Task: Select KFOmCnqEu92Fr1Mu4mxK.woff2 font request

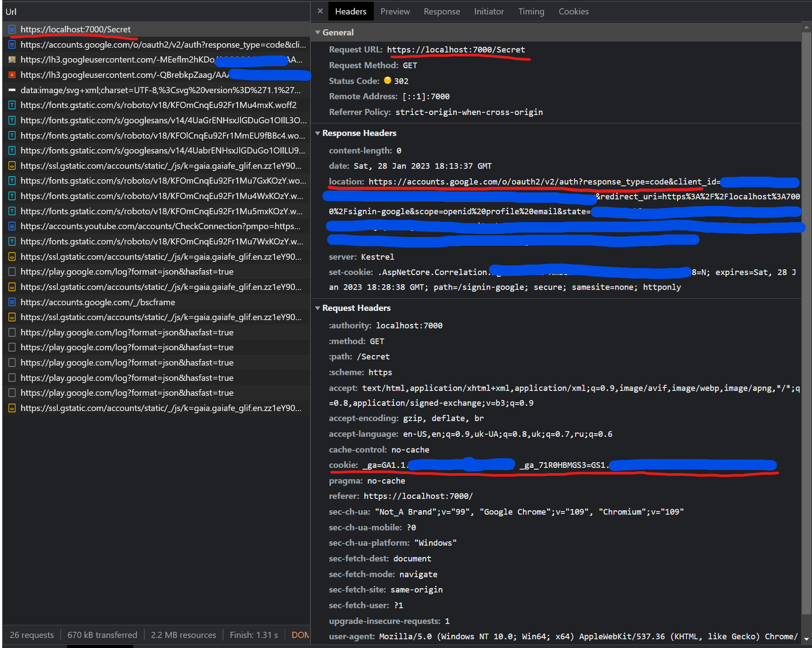Action: (x=156, y=105)
